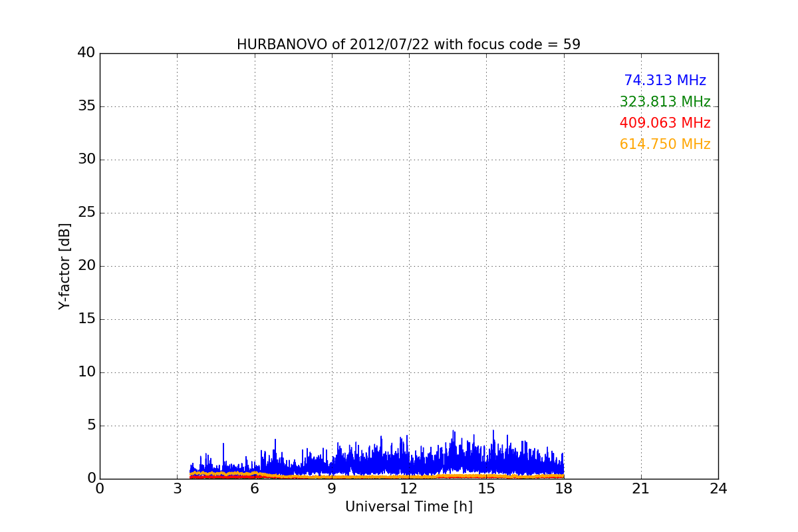
Task: Click the y-axis tick label 10
Action: coord(86,372)
